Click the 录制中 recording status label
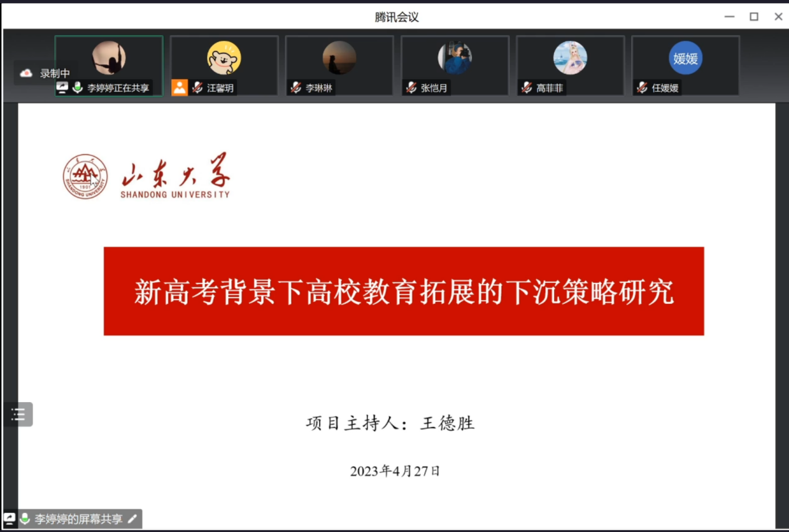This screenshot has width=789, height=532. [x=55, y=73]
